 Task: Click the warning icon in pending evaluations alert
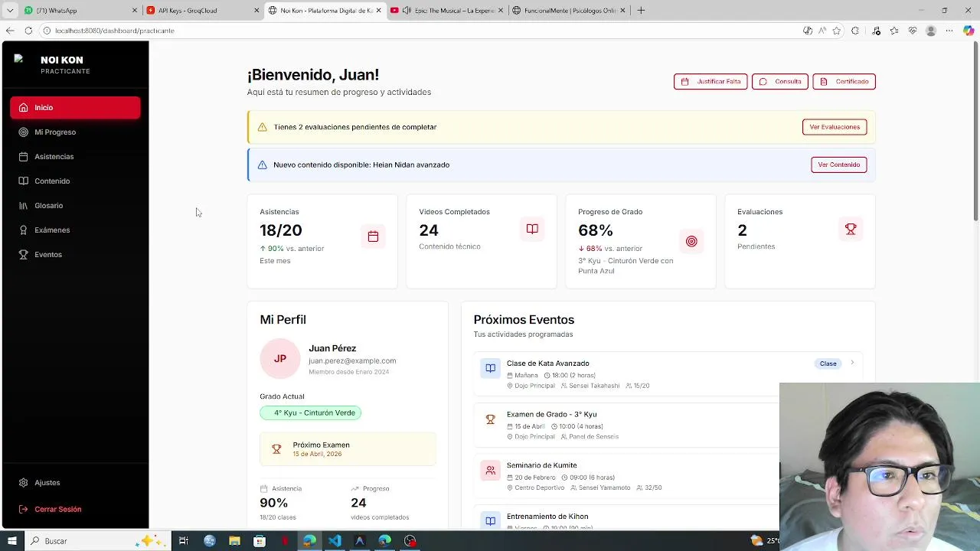pyautogui.click(x=262, y=127)
